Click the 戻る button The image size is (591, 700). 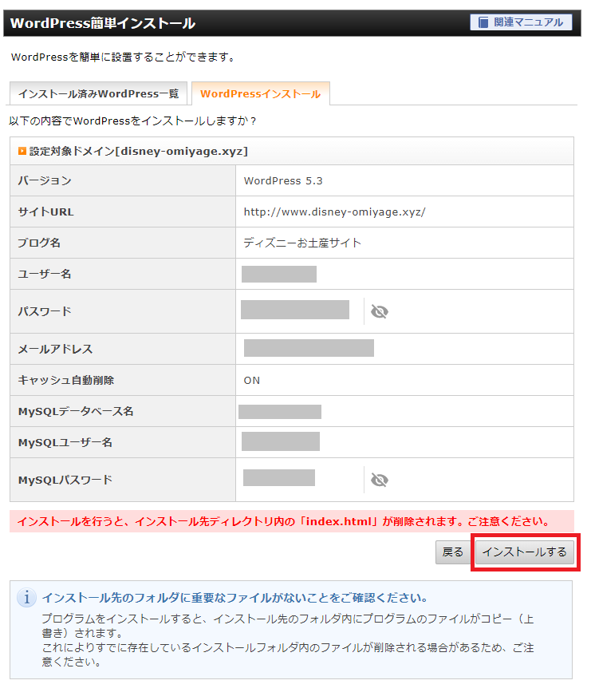point(452,552)
